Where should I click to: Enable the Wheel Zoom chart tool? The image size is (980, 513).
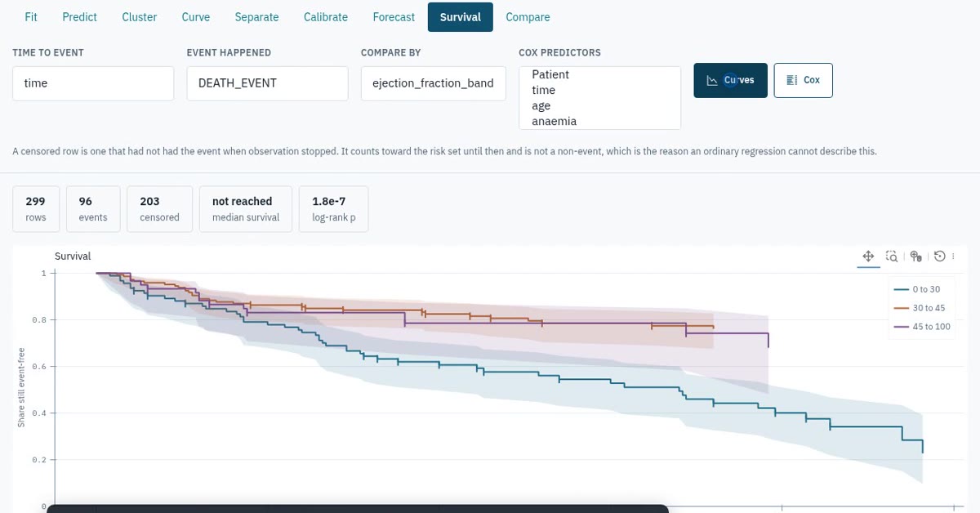(915, 256)
